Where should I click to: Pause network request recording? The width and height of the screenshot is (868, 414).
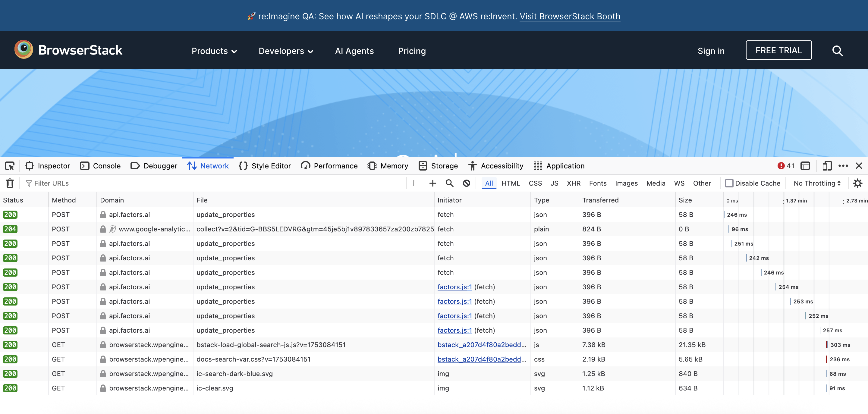pos(416,183)
